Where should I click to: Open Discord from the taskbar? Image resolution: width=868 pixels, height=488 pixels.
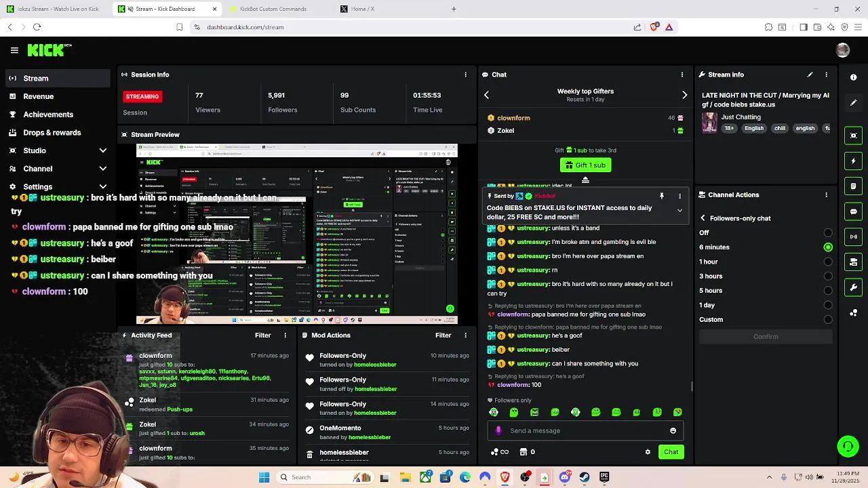coord(565,477)
